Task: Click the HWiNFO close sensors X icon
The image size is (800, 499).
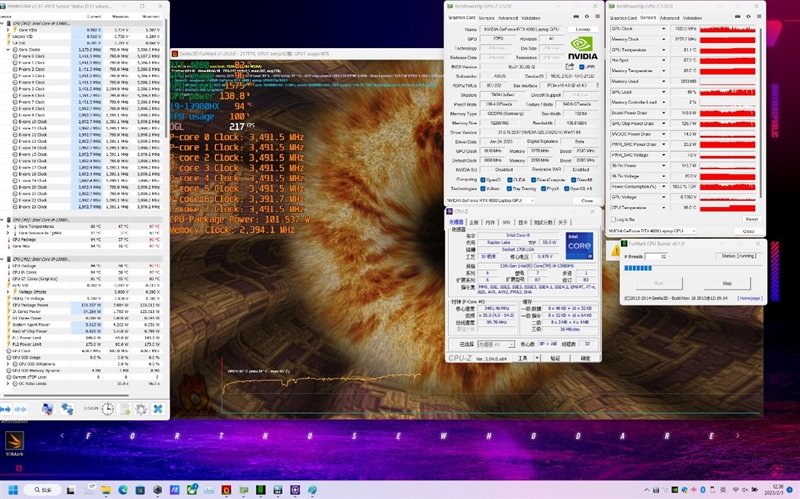Action: [157, 409]
